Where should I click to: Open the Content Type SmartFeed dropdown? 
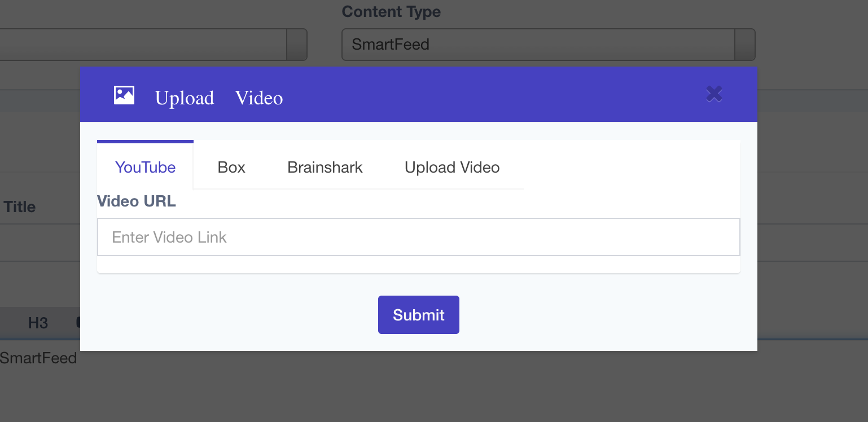point(548,45)
